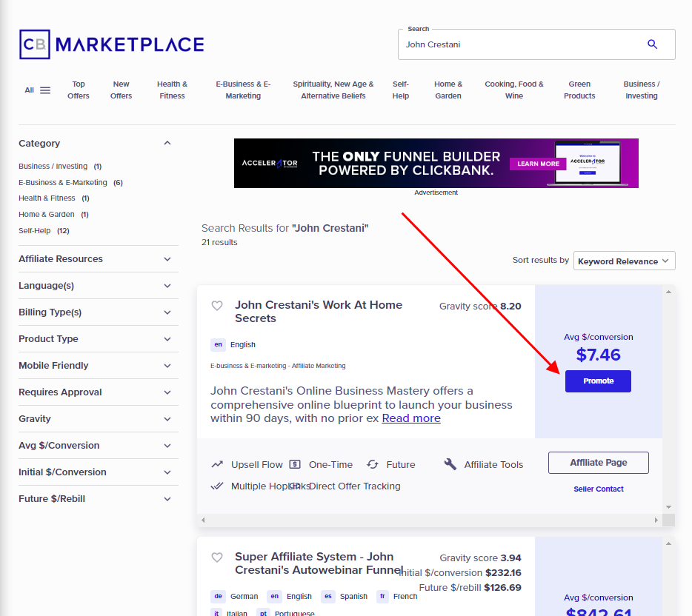Filter by Business / Investing (1)
The image size is (692, 616).
coord(60,167)
